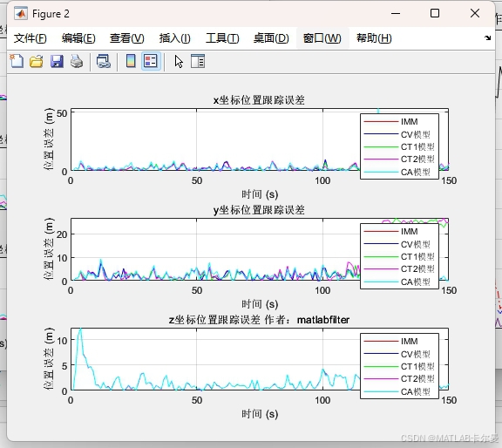Click the 时间 (s) label under top plot

tap(260, 194)
